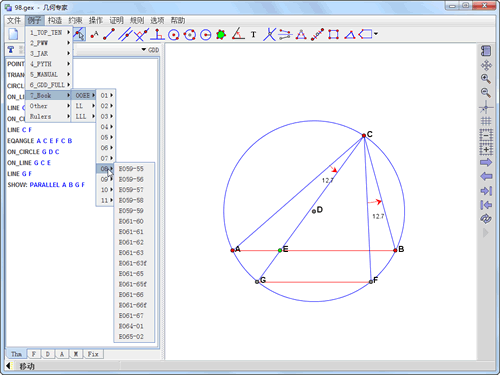Viewport: 500px width, 375px height.
Task: Click the ON_CIRCLE G D C statement
Action: [33, 152]
